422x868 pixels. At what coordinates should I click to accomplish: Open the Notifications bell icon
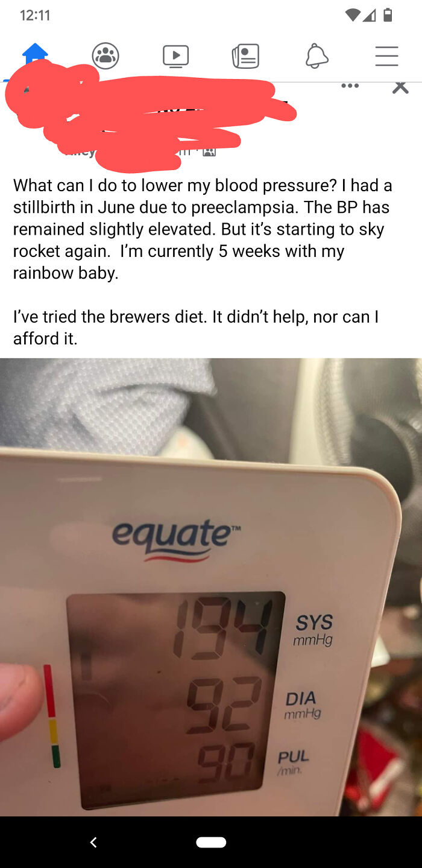point(316,56)
